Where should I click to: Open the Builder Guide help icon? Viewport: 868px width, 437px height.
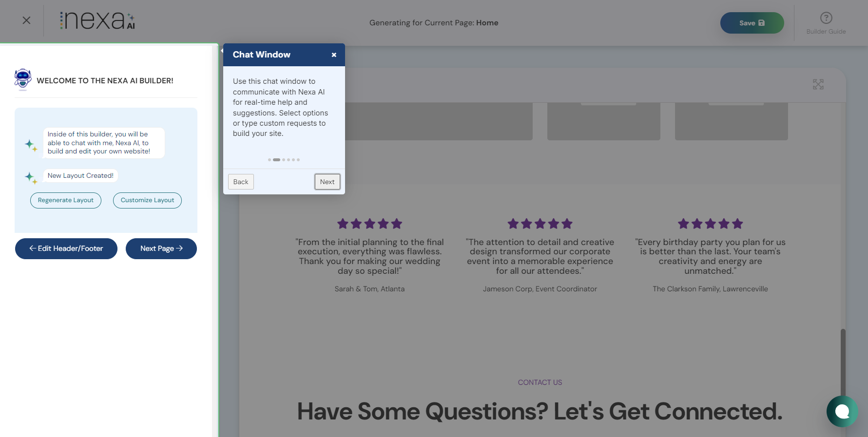[826, 18]
